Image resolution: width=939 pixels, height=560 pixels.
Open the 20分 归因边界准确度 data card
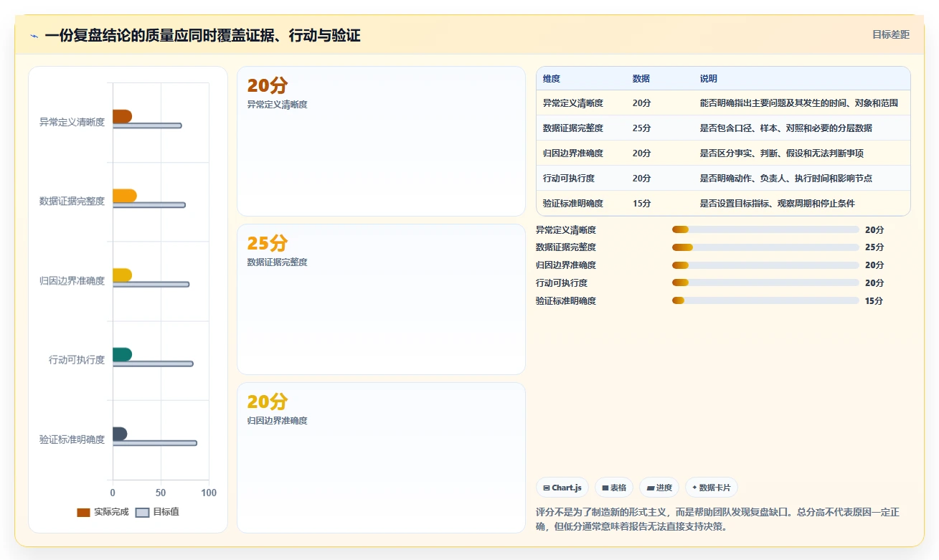coord(381,457)
